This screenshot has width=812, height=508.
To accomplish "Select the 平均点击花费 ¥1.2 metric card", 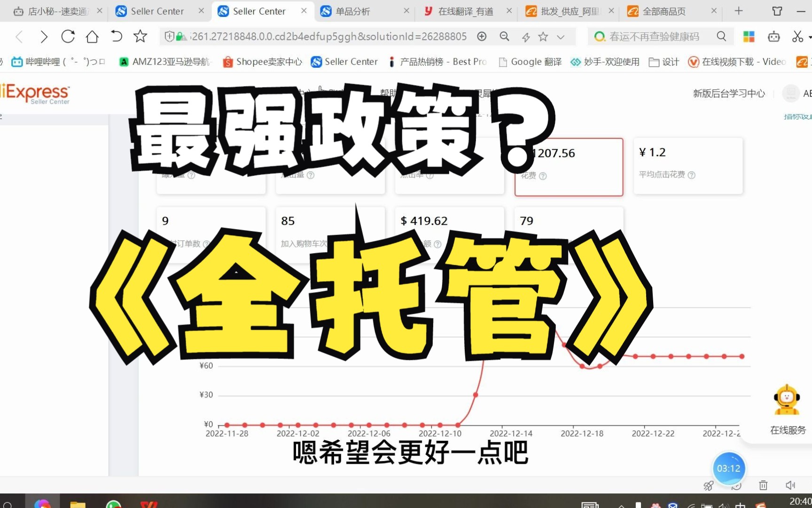I will tap(688, 166).
